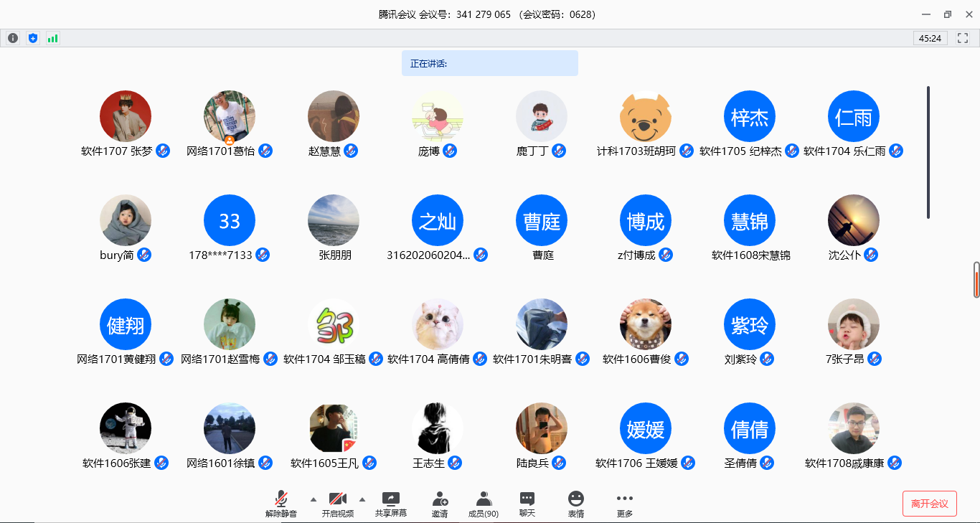Click the meeting duration timer 45:24
The height and width of the screenshot is (523, 980).
pos(930,37)
